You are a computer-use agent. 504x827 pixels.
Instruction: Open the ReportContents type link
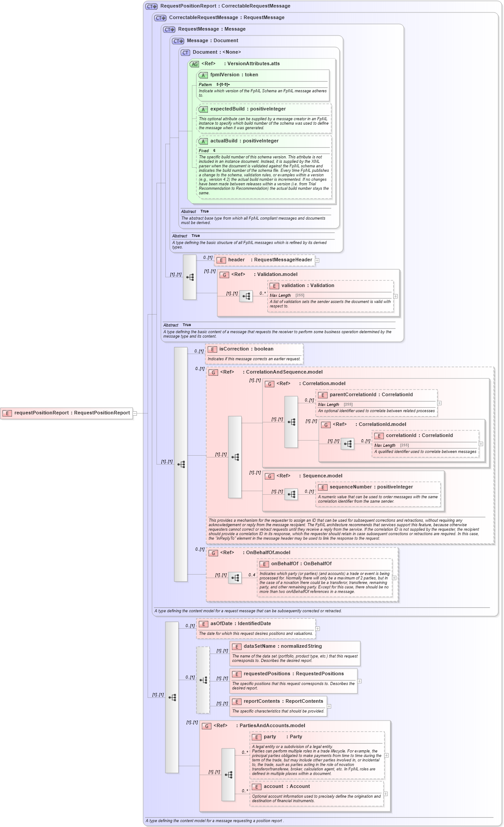[305, 701]
